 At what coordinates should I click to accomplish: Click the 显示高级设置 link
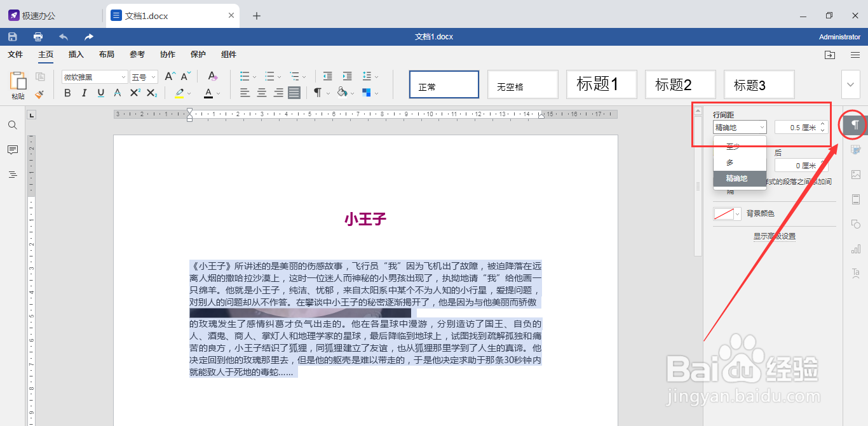(775, 235)
